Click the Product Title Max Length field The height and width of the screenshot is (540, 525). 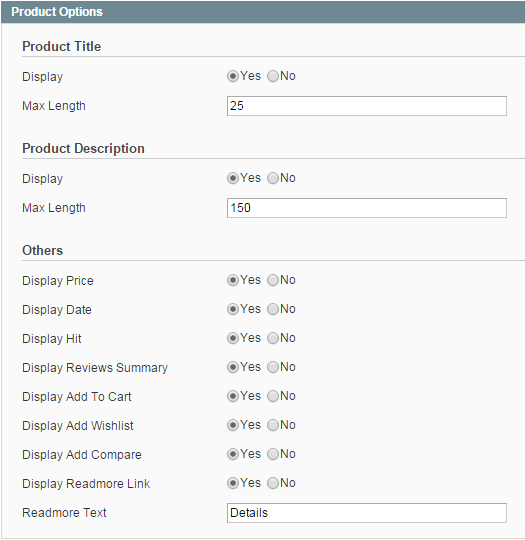coord(367,106)
